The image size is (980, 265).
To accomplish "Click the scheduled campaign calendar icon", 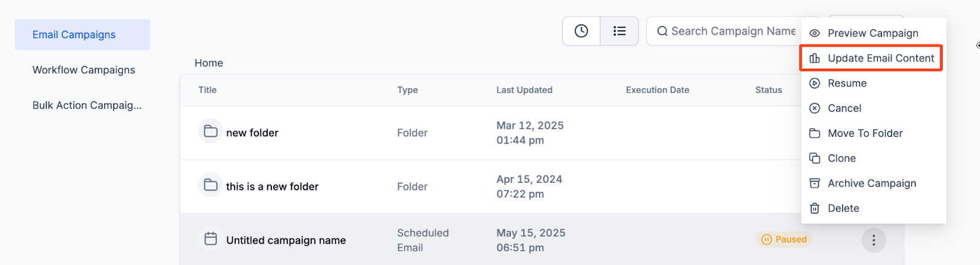I will (x=211, y=239).
